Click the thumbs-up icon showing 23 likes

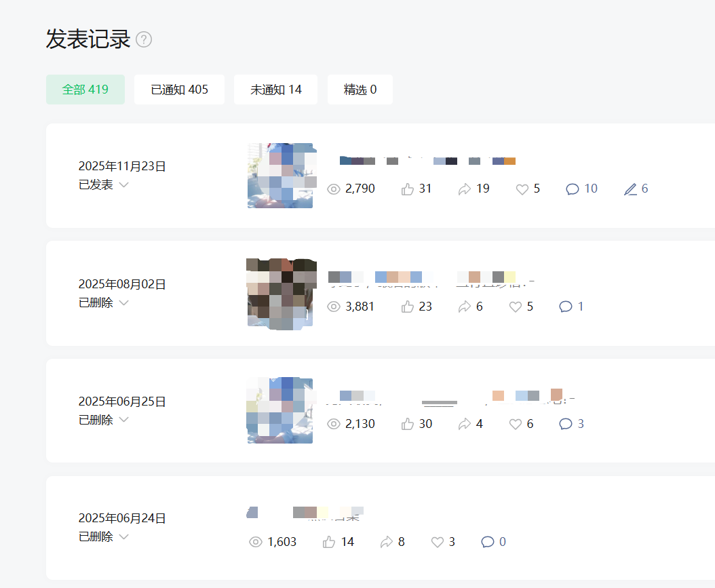click(407, 307)
